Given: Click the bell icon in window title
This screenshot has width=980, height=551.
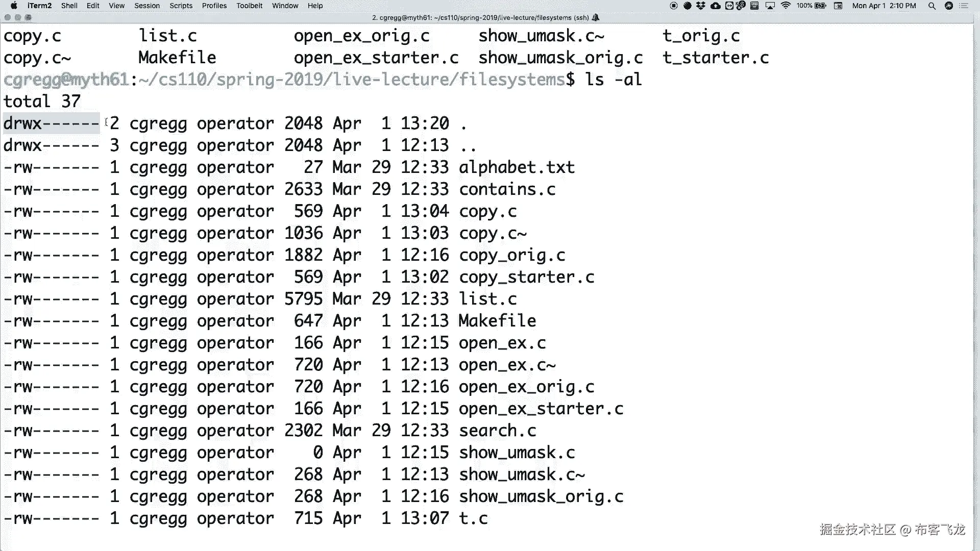Looking at the screenshot, I should (x=595, y=17).
